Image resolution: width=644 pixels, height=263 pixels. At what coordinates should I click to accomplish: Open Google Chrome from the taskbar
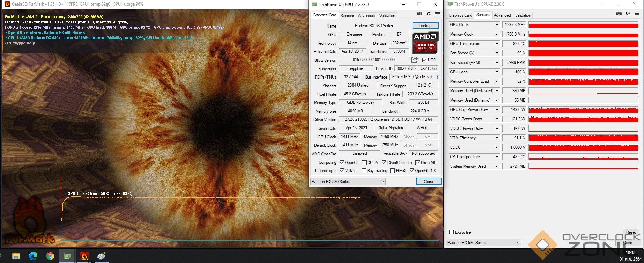tap(50, 256)
